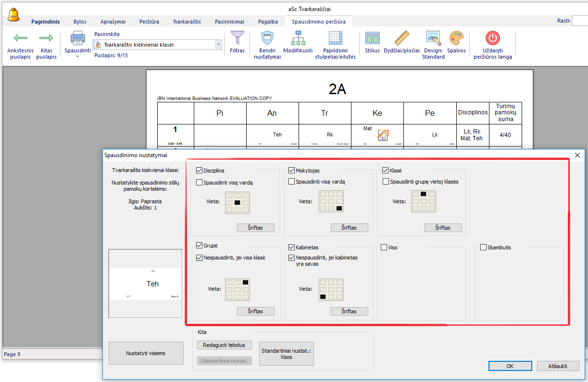Click the Rasti search input field
This screenshot has height=382, width=588.
(580, 21)
